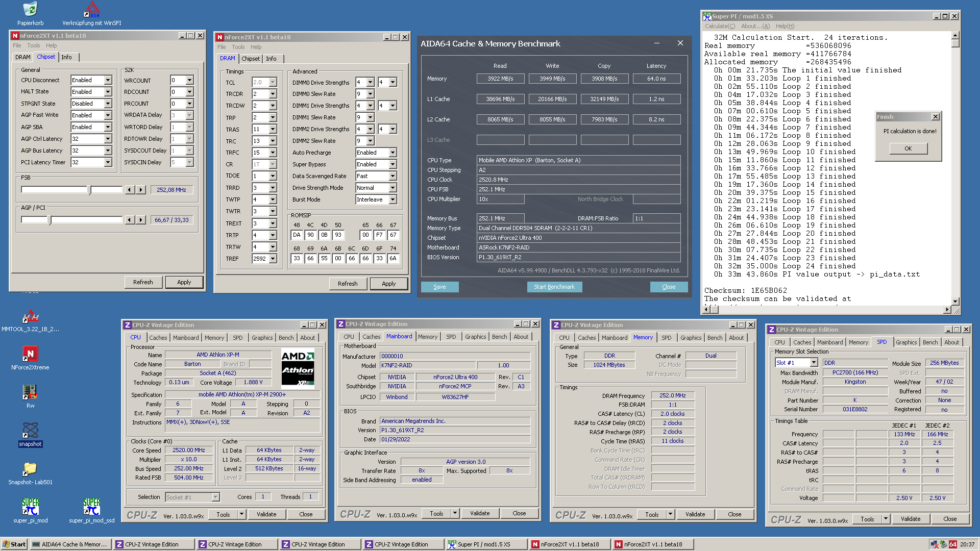Increase the AGP / PCI slider with the right arrow
This screenshot has height=551, width=980.
pos(141,220)
